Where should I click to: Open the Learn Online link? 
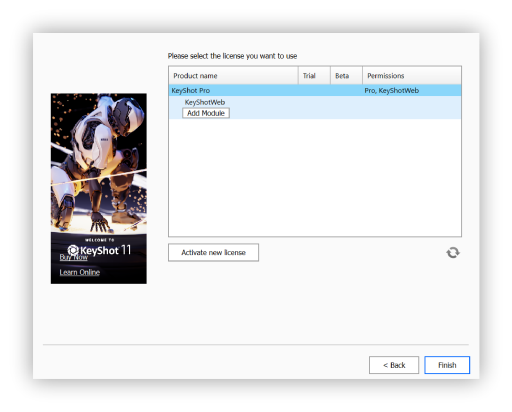click(x=80, y=272)
